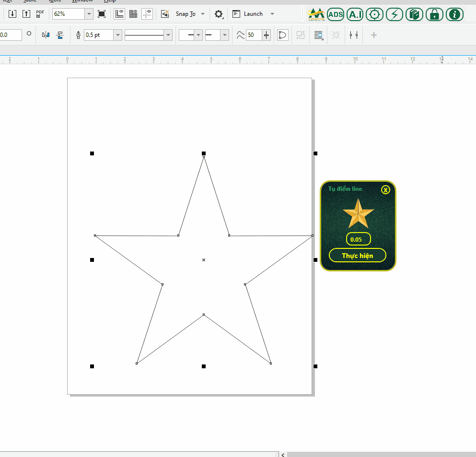Toggle the show grid button

134,14
